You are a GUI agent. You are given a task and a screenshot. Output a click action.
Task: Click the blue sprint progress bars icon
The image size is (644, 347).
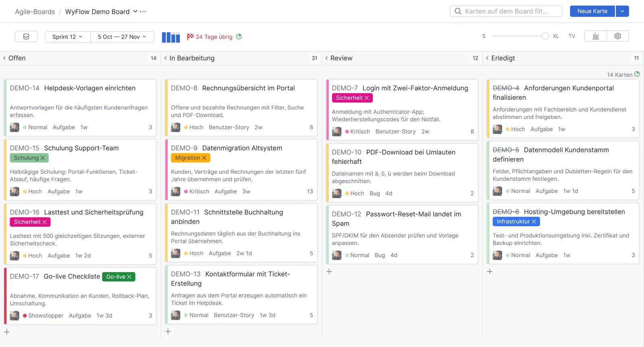(171, 37)
